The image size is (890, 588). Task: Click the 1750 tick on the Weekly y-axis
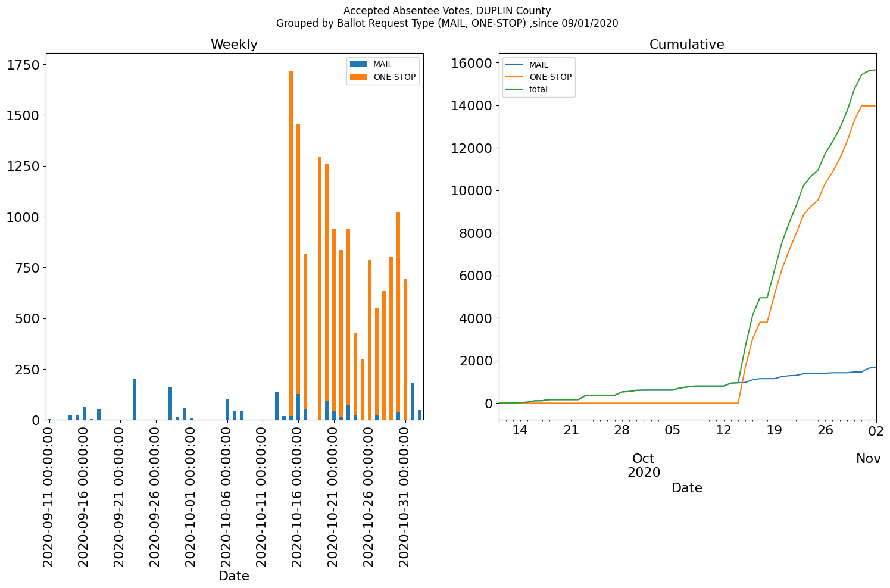click(23, 65)
